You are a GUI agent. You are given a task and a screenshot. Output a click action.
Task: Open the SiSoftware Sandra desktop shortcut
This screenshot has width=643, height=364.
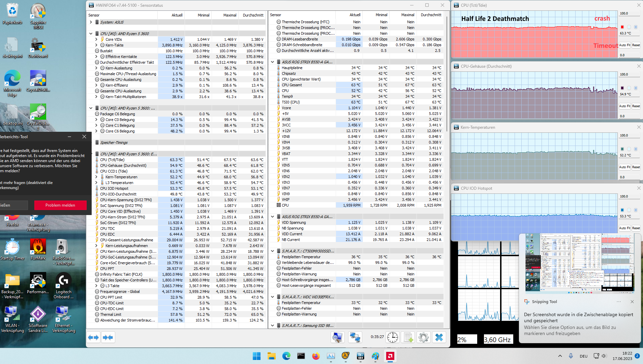38,320
